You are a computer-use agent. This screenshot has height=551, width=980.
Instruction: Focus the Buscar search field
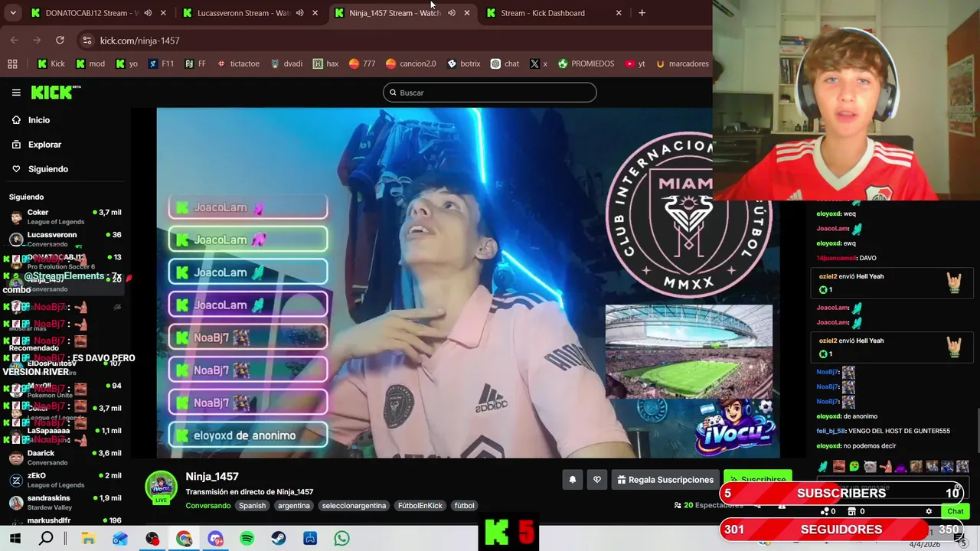click(x=490, y=93)
